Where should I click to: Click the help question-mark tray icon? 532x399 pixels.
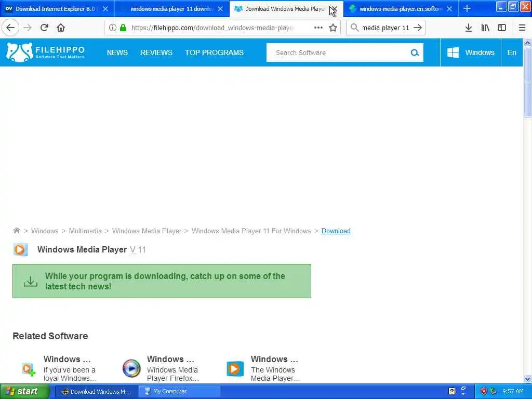click(x=451, y=391)
